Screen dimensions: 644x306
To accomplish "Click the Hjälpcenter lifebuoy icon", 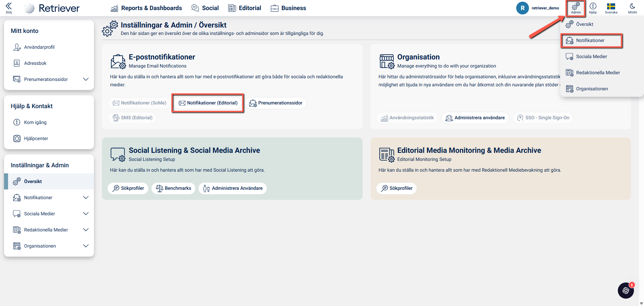I will click(17, 138).
